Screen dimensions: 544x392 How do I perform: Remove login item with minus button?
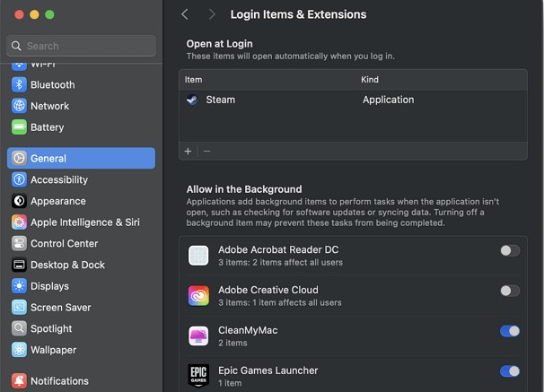206,152
